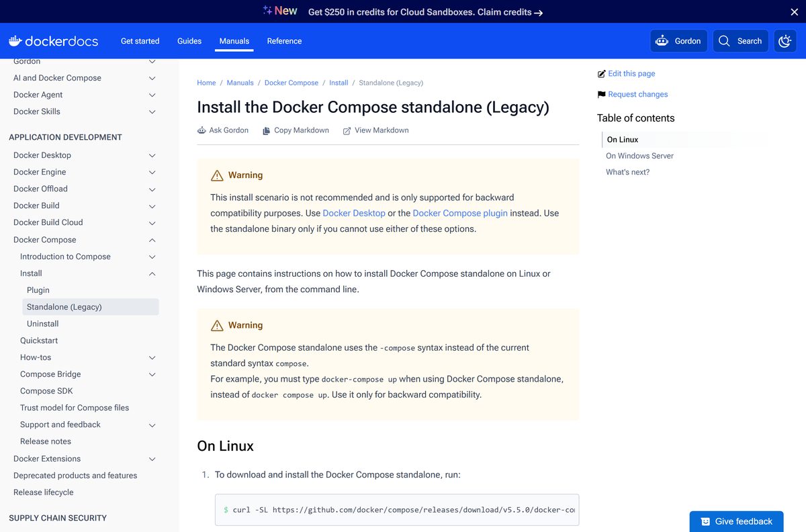Jump to What's next? in contents
Viewport: 806px width, 532px height.
(x=627, y=172)
